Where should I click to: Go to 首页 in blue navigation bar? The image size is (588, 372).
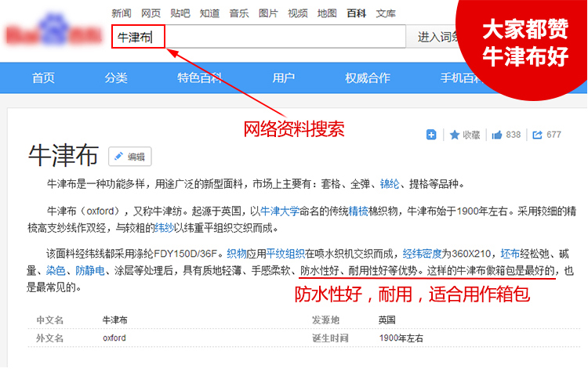43,78
